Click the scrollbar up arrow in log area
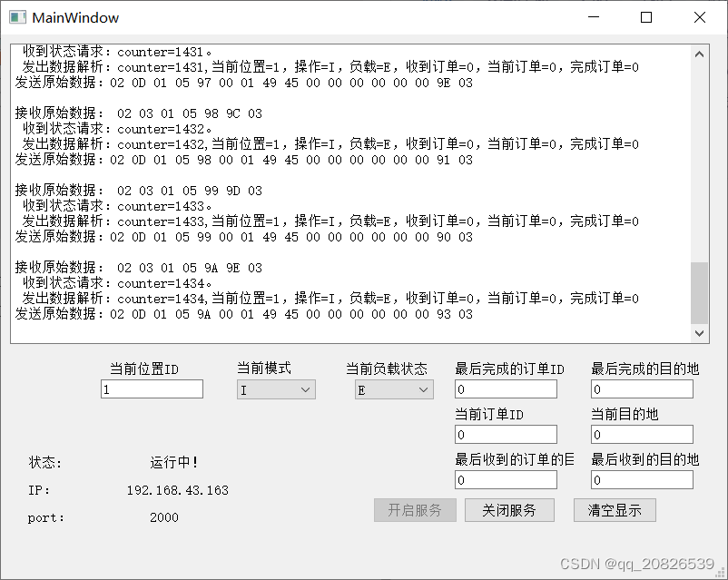 coord(699,53)
